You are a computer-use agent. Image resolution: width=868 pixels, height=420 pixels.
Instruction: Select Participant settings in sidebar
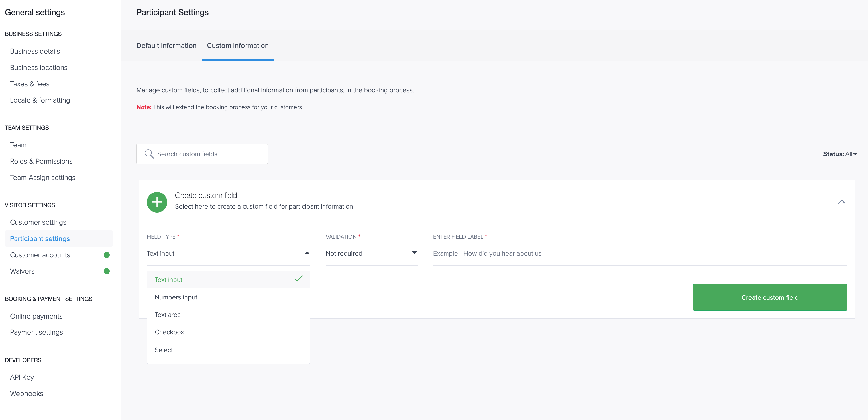(x=59, y=238)
